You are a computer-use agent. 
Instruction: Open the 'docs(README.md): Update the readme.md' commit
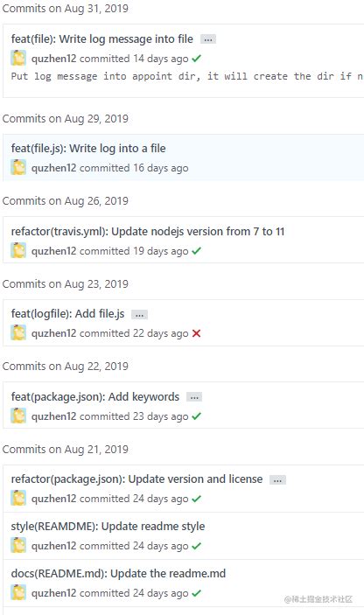118,573
